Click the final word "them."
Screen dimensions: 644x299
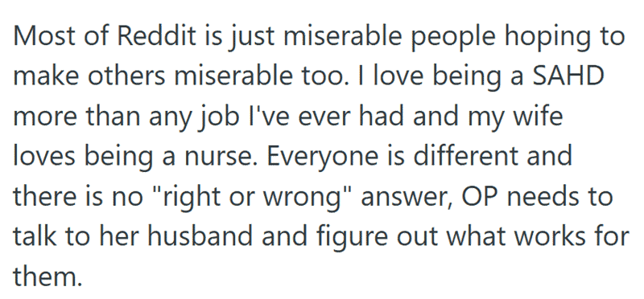[46, 276]
